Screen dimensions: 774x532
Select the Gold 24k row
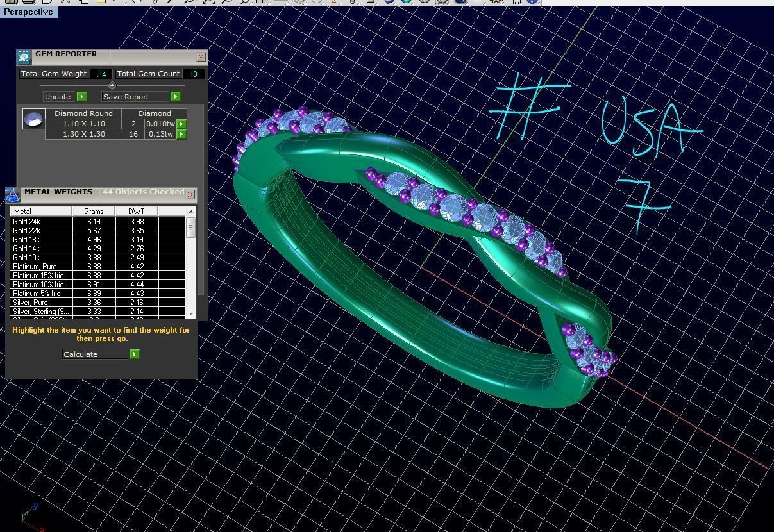[x=97, y=222]
